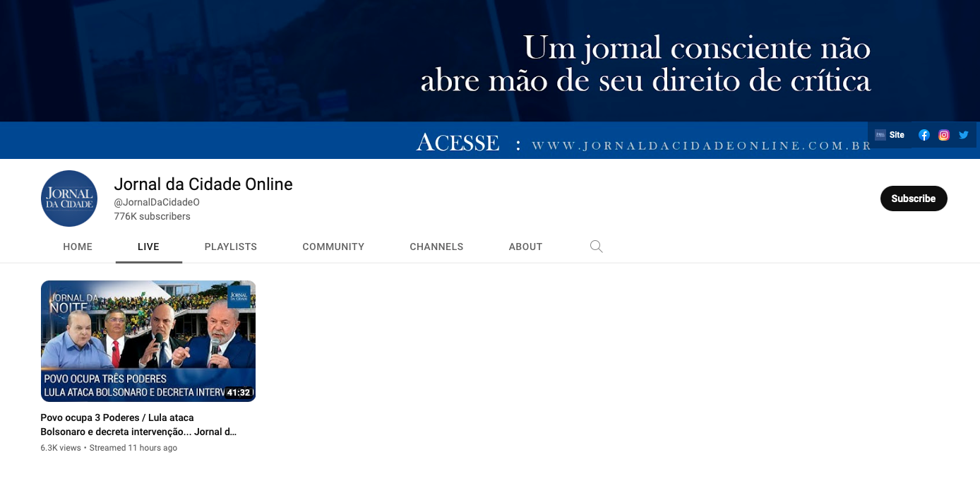Click the Jornal da Cidade channel avatar
This screenshot has height=486, width=980.
coord(69,198)
